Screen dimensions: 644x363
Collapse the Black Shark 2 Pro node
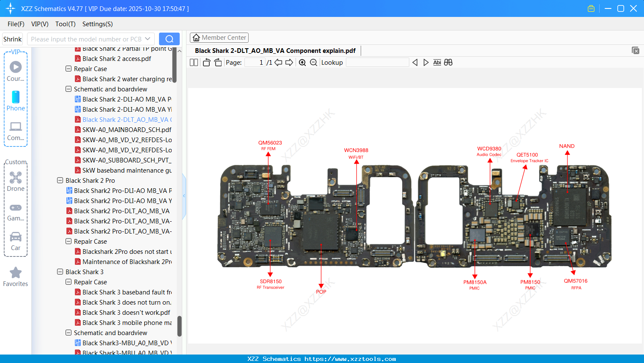pos(60,180)
